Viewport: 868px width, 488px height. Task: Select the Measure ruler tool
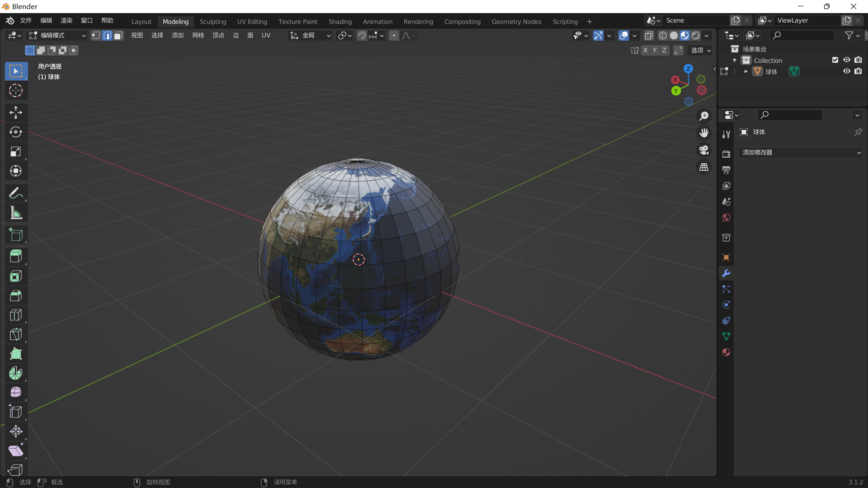point(16,213)
